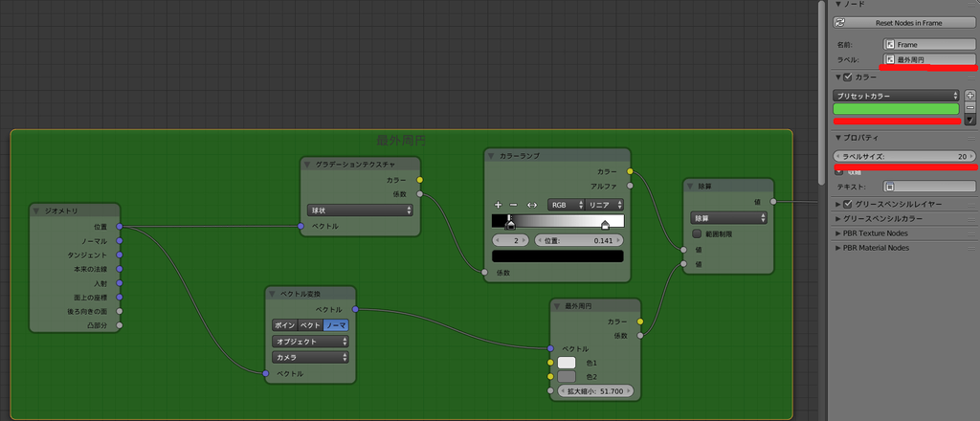980x421 pixels.
Task: Add a new preset color with the plus button
Action: [970, 96]
